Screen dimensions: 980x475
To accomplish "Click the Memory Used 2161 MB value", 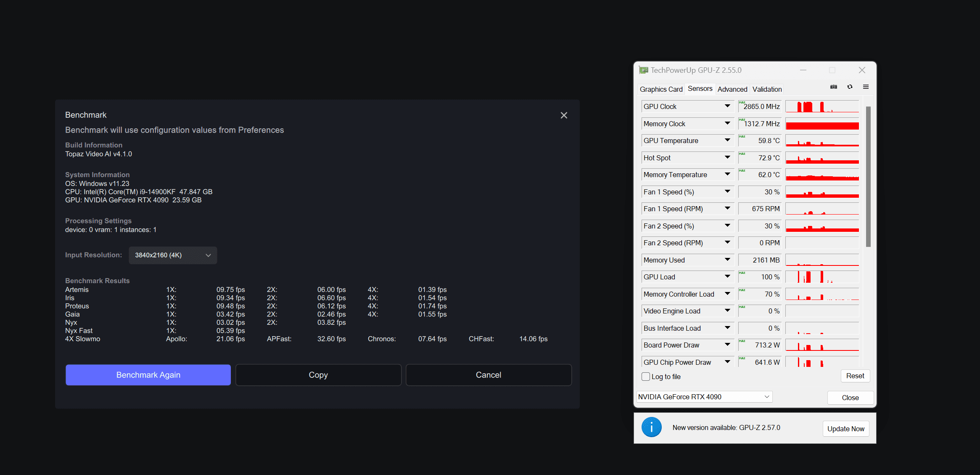I will coord(760,260).
